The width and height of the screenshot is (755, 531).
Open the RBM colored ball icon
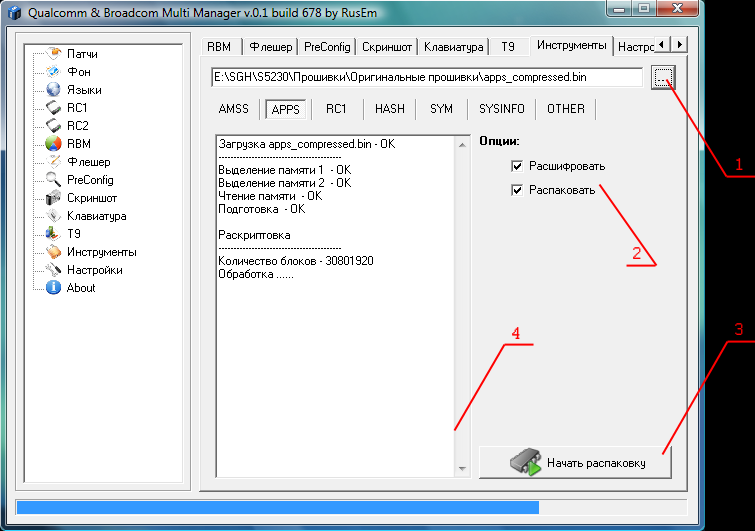pos(54,144)
